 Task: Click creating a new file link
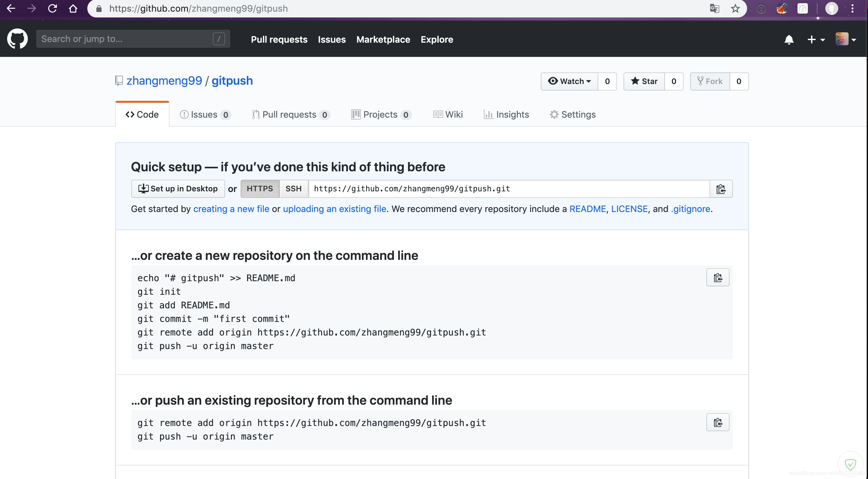(231, 209)
